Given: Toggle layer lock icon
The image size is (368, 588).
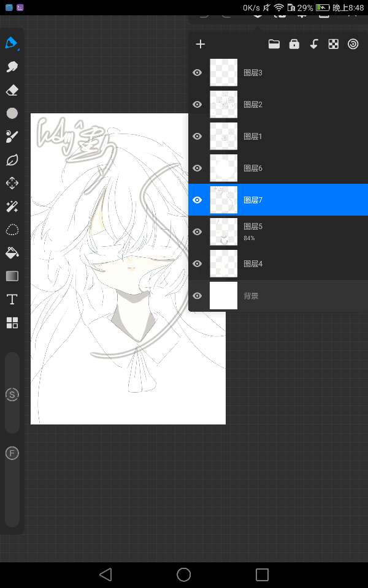Looking at the screenshot, I should (x=294, y=44).
